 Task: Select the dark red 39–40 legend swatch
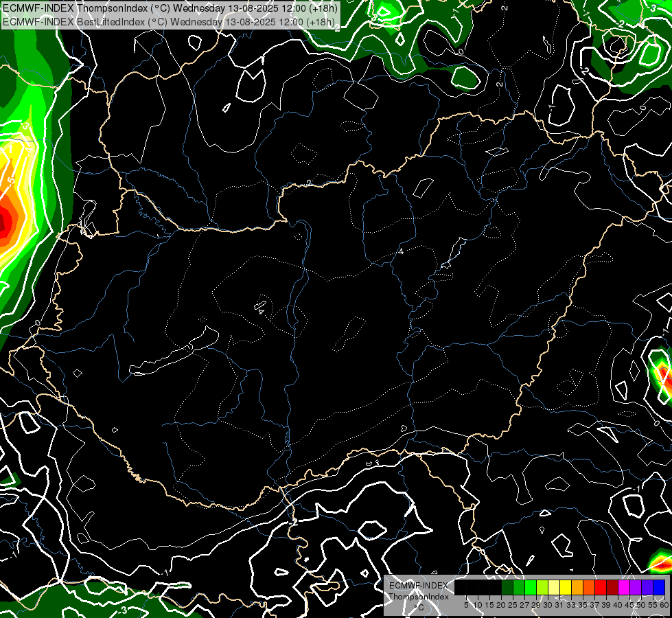[x=612, y=587]
